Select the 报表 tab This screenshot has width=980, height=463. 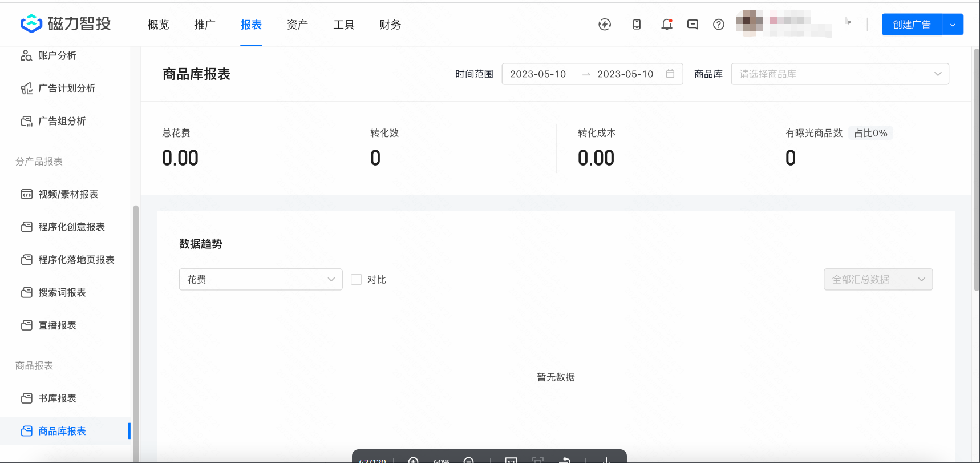(x=251, y=25)
